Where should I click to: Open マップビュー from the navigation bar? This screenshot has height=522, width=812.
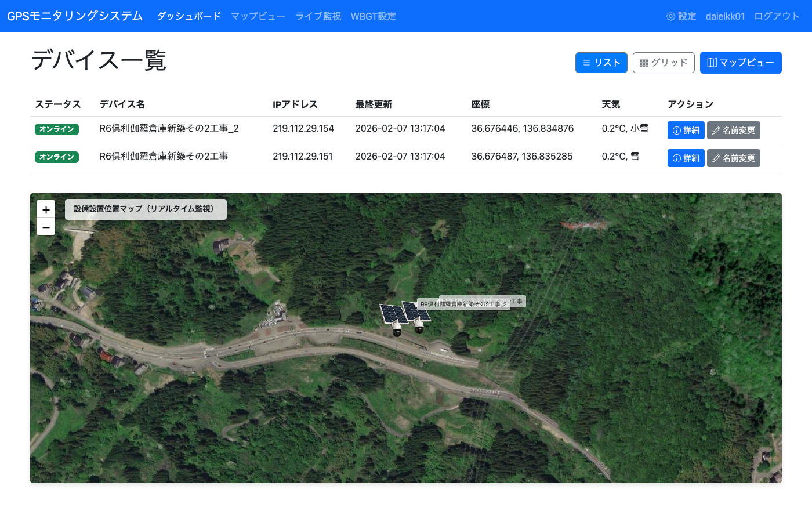258,16
